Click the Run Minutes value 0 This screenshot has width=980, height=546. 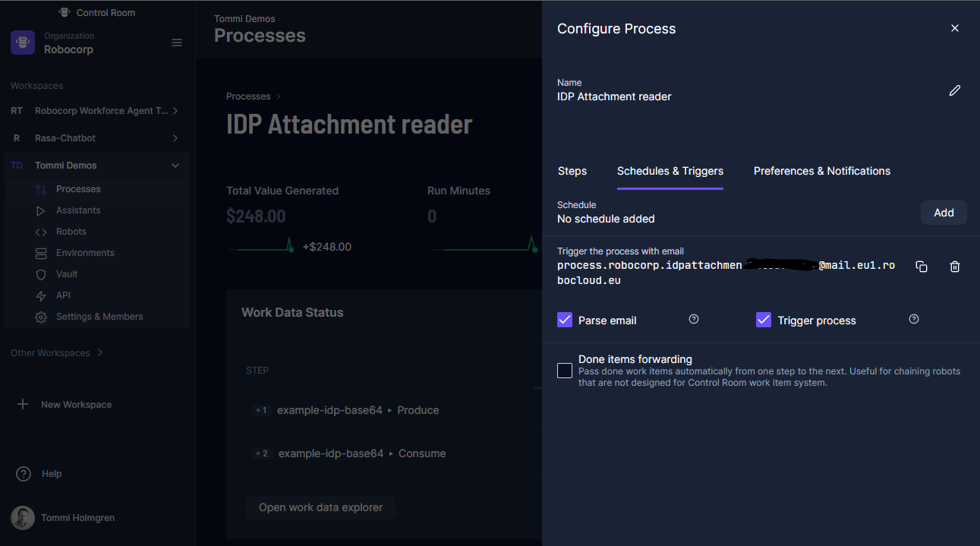(x=432, y=216)
